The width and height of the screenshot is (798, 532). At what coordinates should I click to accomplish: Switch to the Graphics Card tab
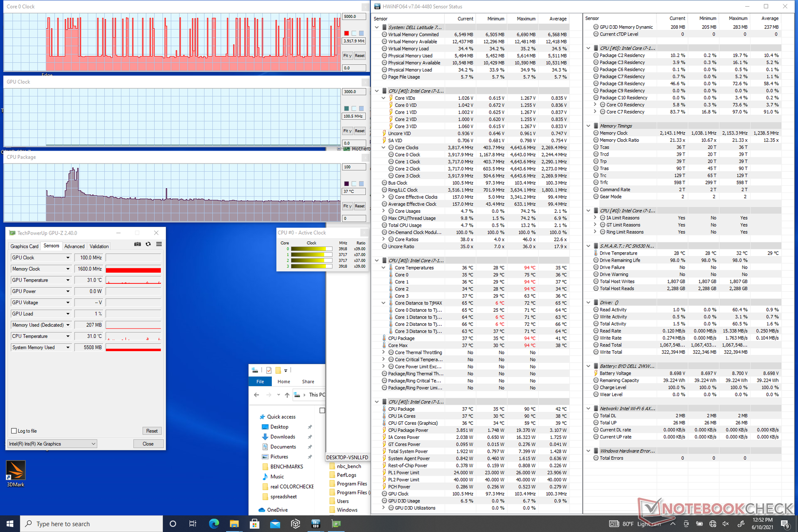(24, 246)
